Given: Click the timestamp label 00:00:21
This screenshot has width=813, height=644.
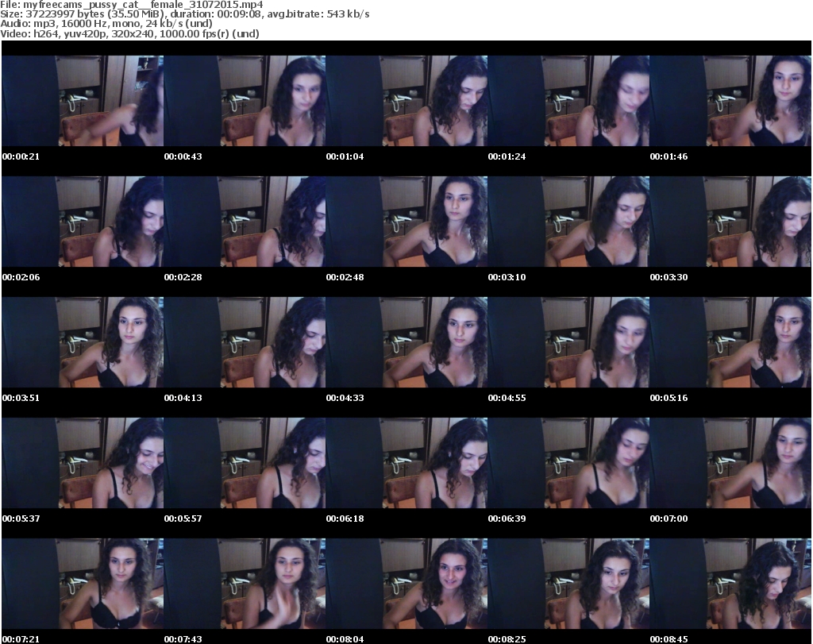Looking at the screenshot, I should [21, 156].
